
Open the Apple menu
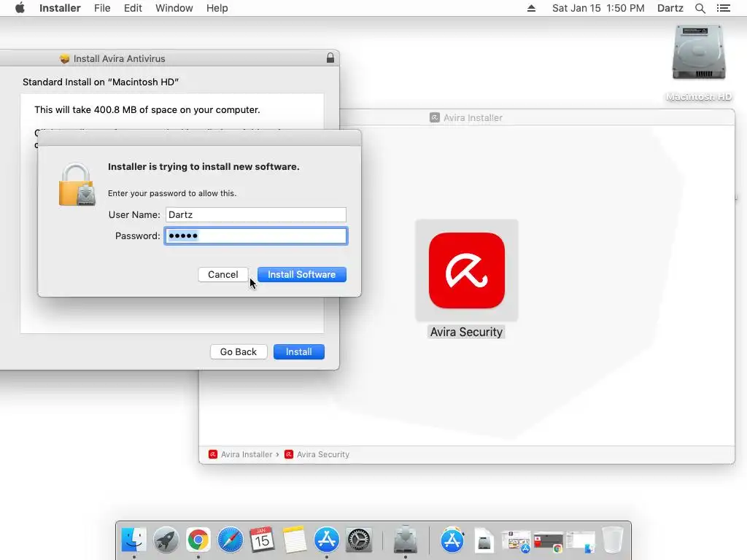(x=20, y=8)
